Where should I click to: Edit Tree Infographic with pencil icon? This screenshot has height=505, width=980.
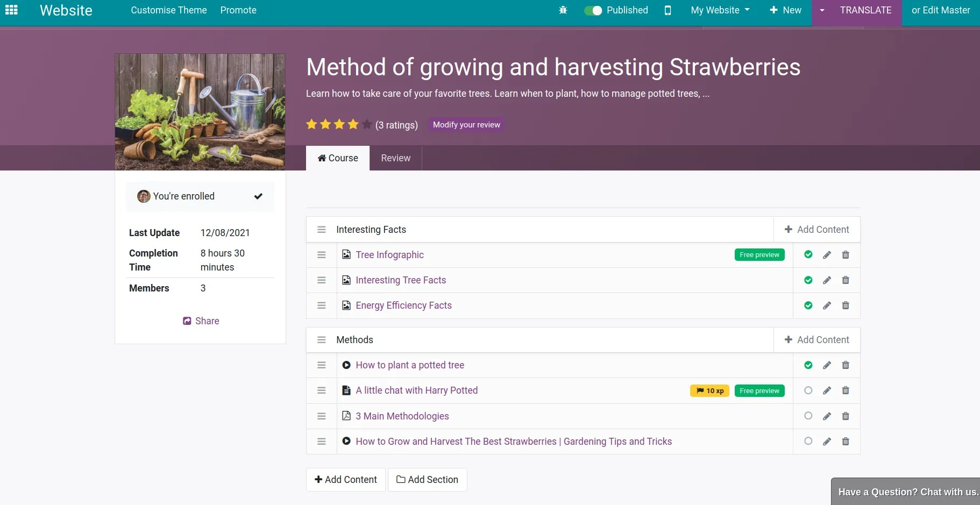827,255
